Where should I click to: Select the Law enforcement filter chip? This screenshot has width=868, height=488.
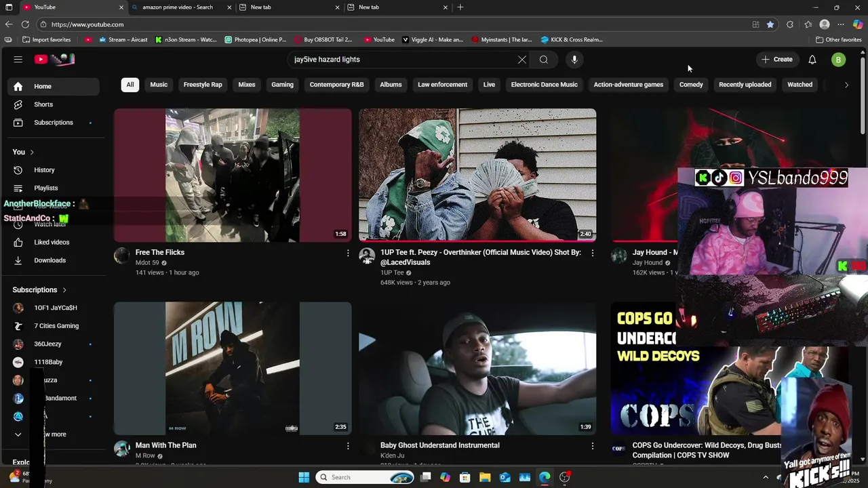pos(443,85)
